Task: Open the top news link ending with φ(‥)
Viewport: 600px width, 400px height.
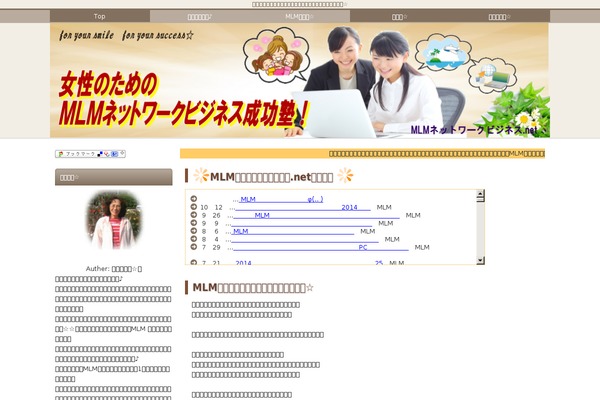Action: [281, 199]
